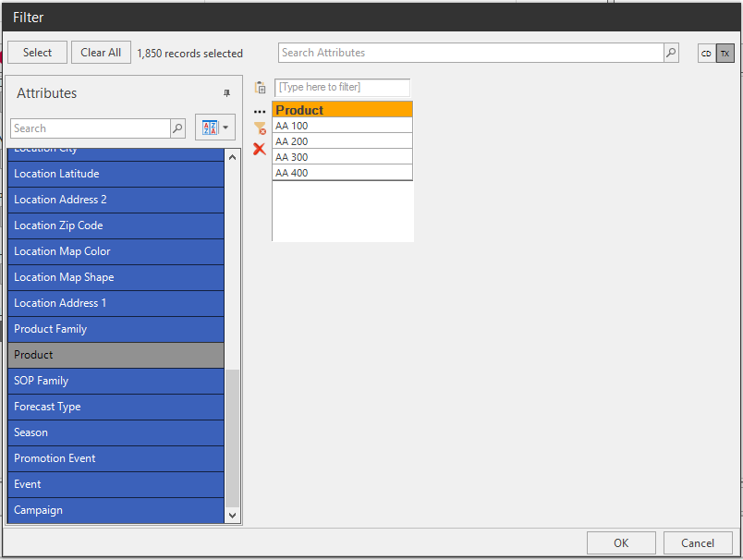
Task: Select the Forecast Type attribute
Action: 116,407
